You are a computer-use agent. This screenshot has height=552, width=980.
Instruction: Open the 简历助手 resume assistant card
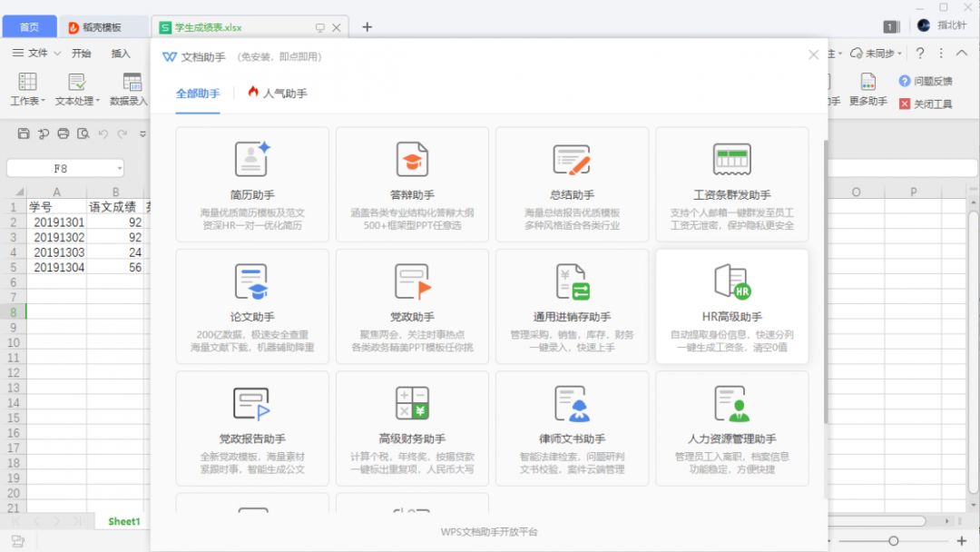[252, 184]
